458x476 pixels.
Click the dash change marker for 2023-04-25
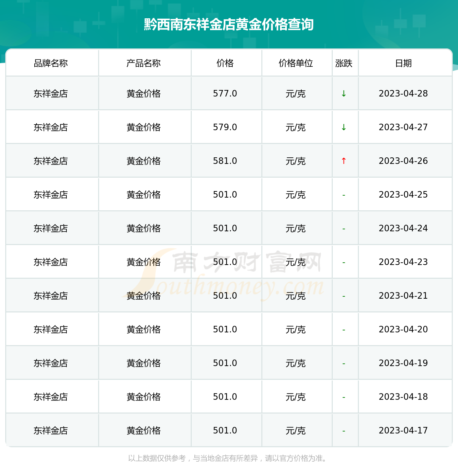(344, 195)
